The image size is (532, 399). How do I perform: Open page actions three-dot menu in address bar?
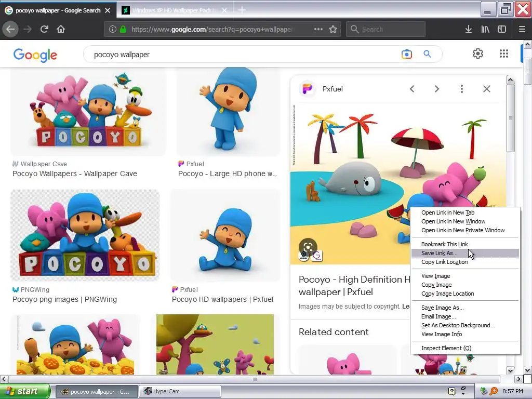[x=318, y=29]
